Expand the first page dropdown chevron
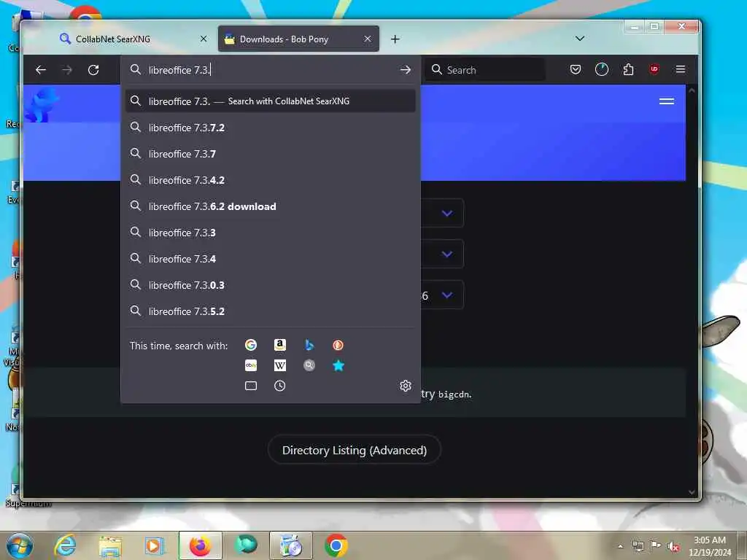This screenshot has width=747, height=560. 447,214
